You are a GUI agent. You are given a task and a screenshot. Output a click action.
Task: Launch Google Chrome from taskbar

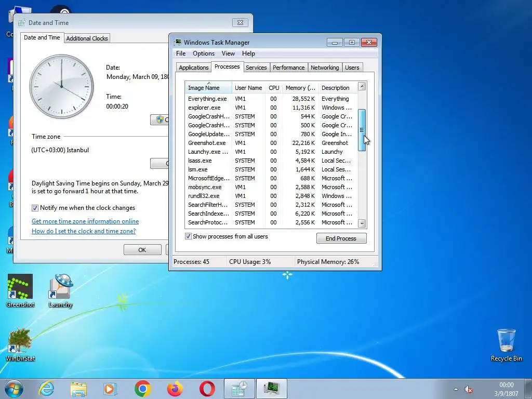pos(142,389)
